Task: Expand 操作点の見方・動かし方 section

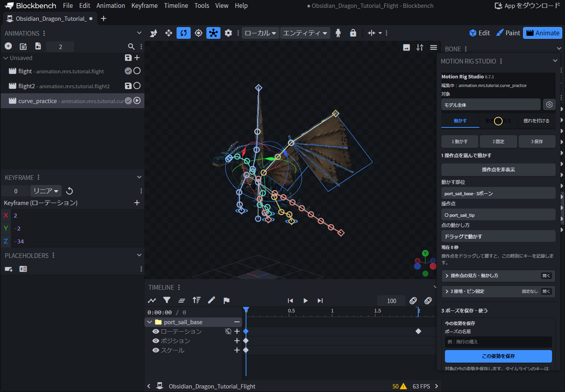Action: tap(498, 276)
